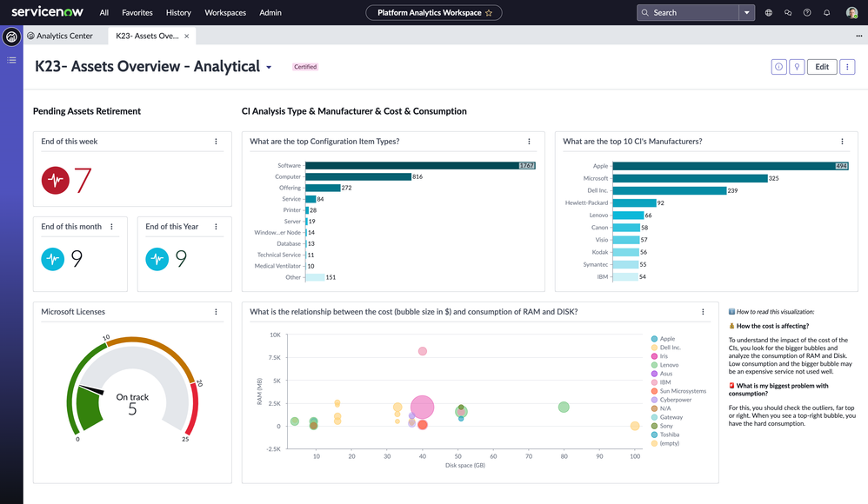This screenshot has width=868, height=504.
Task: Open the globe scope picker icon
Action: pos(768,13)
